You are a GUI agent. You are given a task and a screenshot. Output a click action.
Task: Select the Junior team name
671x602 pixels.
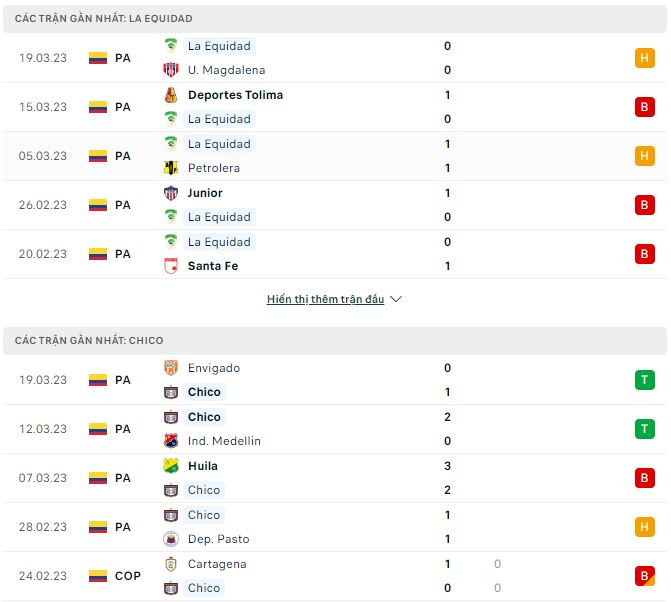pos(205,193)
